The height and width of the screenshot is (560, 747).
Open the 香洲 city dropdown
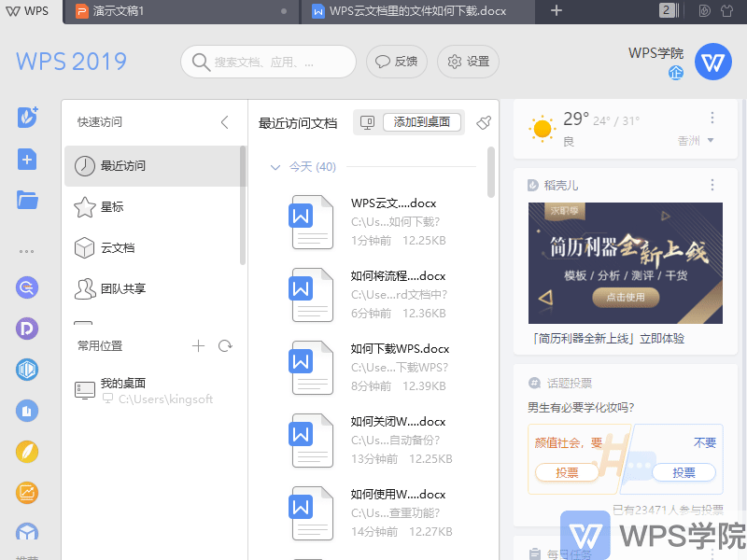tap(696, 141)
